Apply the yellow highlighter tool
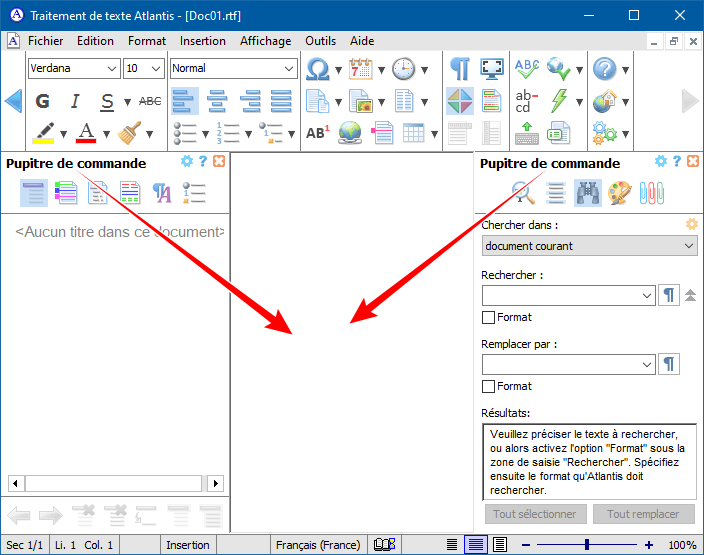This screenshot has height=555, width=704. click(x=43, y=132)
